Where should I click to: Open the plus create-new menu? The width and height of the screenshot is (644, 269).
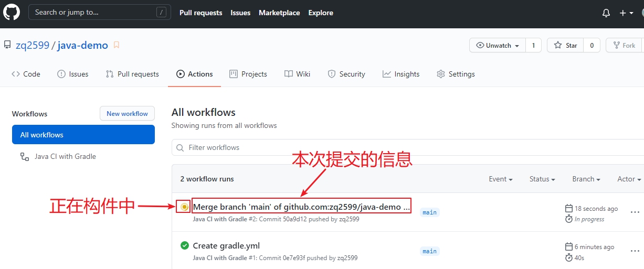pos(626,13)
